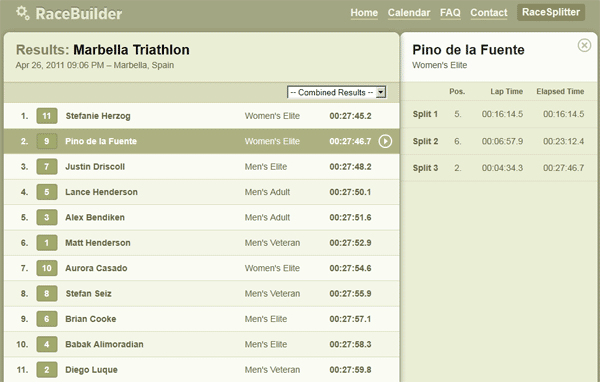Select racer Brian Cooke

pyautogui.click(x=91, y=319)
